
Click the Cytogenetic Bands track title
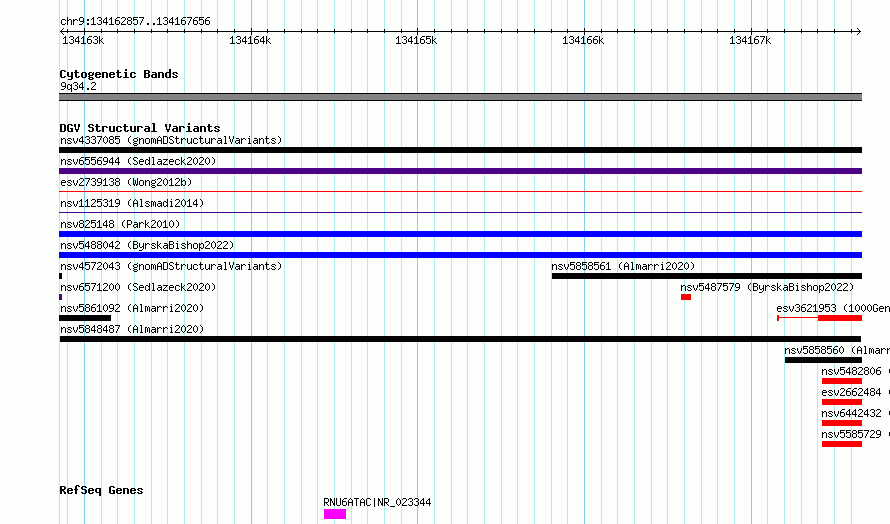(119, 74)
